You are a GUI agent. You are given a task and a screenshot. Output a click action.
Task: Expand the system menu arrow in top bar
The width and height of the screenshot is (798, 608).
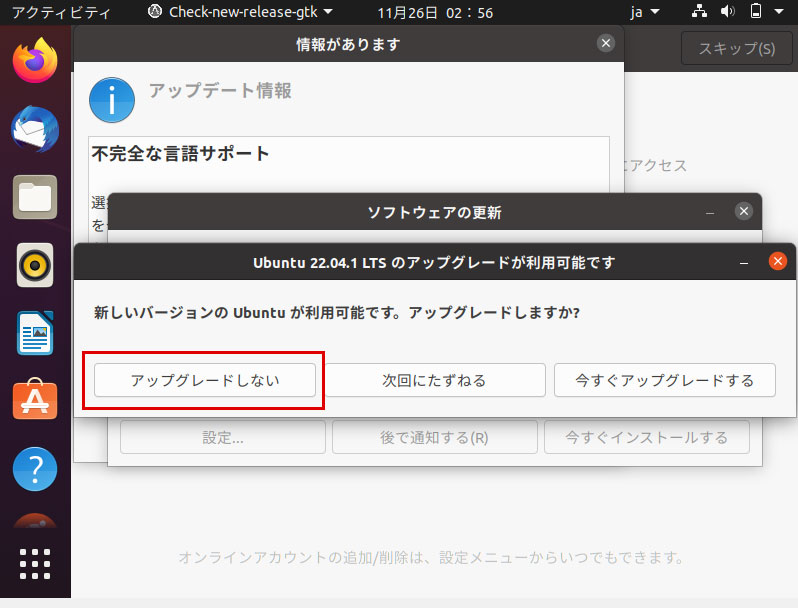tap(779, 11)
